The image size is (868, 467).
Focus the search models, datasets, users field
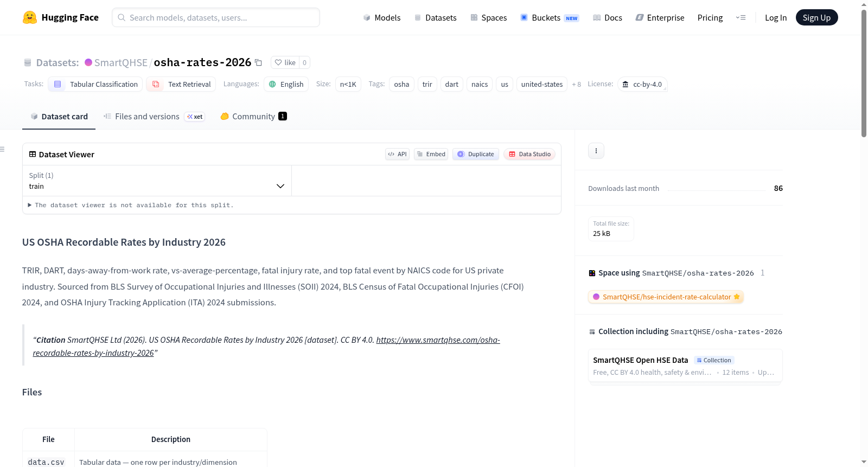(216, 17)
